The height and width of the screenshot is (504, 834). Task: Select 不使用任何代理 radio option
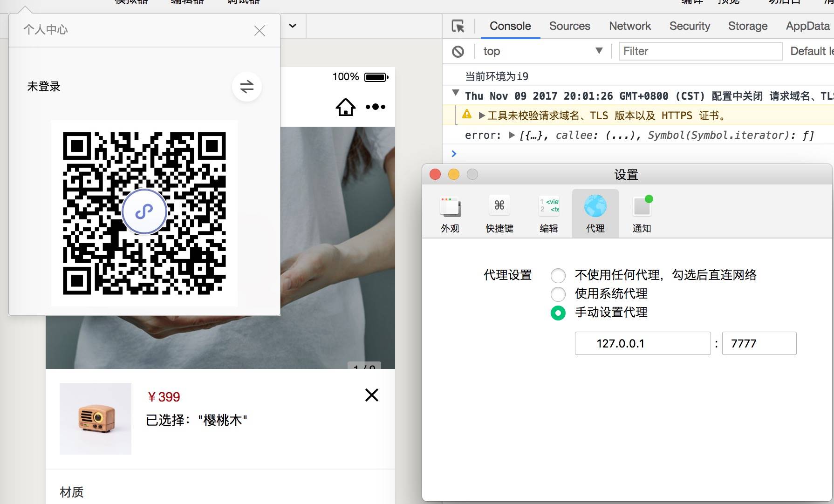[558, 276]
